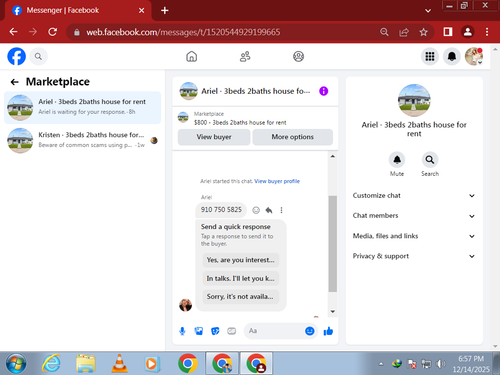Open conversation information purple icon
The height and width of the screenshot is (375, 500).
[x=323, y=91]
